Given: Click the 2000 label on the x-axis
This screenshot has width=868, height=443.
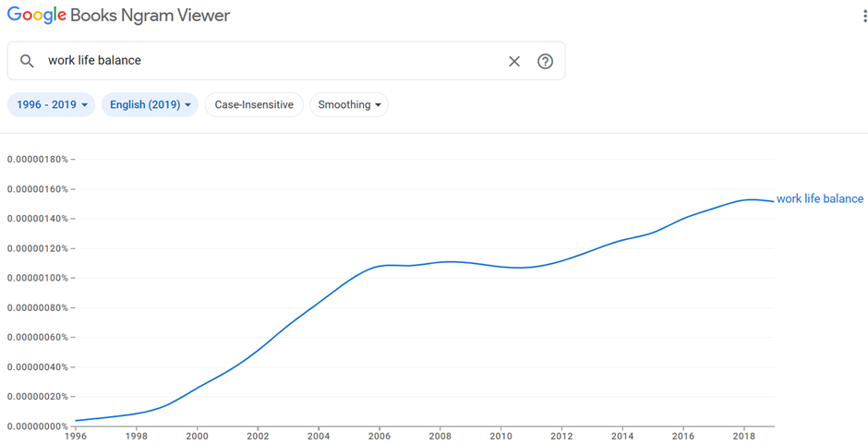Looking at the screenshot, I should (x=197, y=436).
